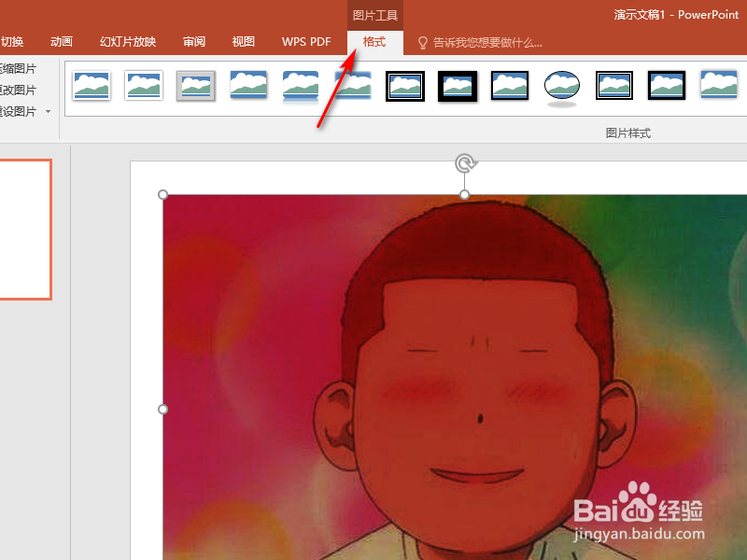Click the left-middle sizing handle of the picture
This screenshot has width=747, height=560.
162,409
